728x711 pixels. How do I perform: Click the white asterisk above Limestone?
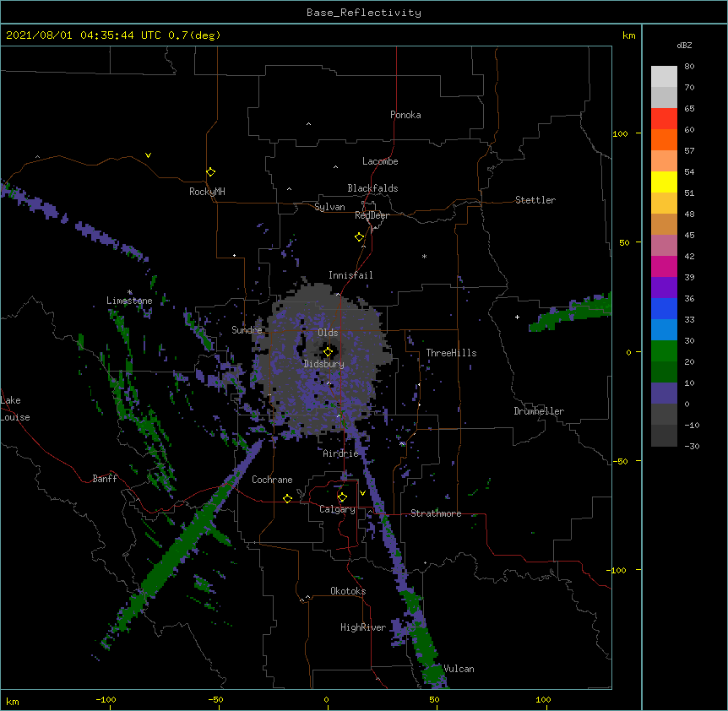pyautogui.click(x=130, y=292)
